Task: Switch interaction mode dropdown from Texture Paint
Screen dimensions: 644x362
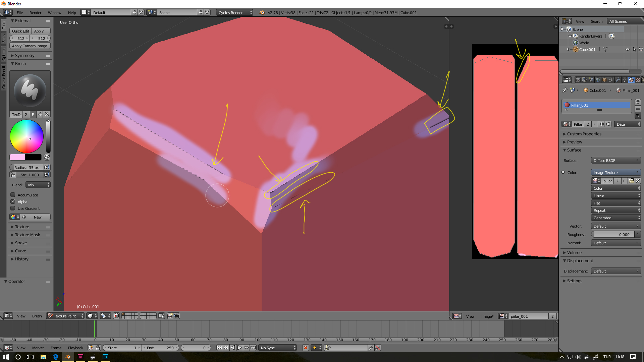Action: tap(65, 316)
